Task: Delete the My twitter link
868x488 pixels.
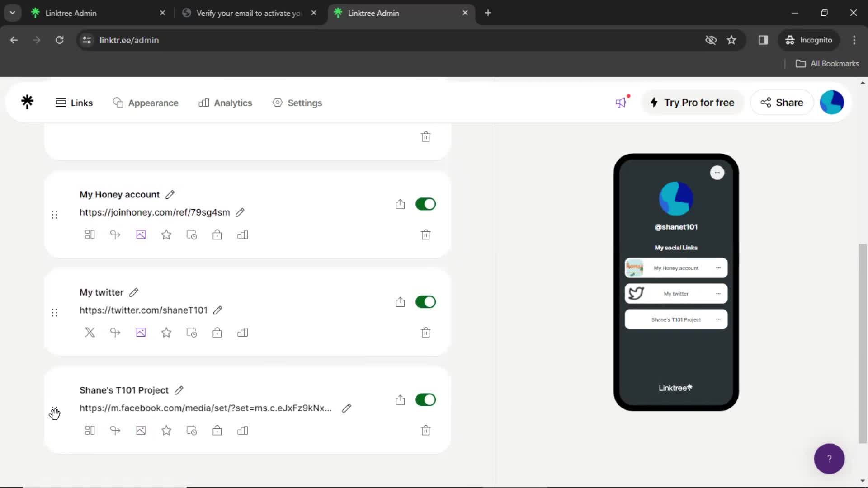Action: pos(425,333)
